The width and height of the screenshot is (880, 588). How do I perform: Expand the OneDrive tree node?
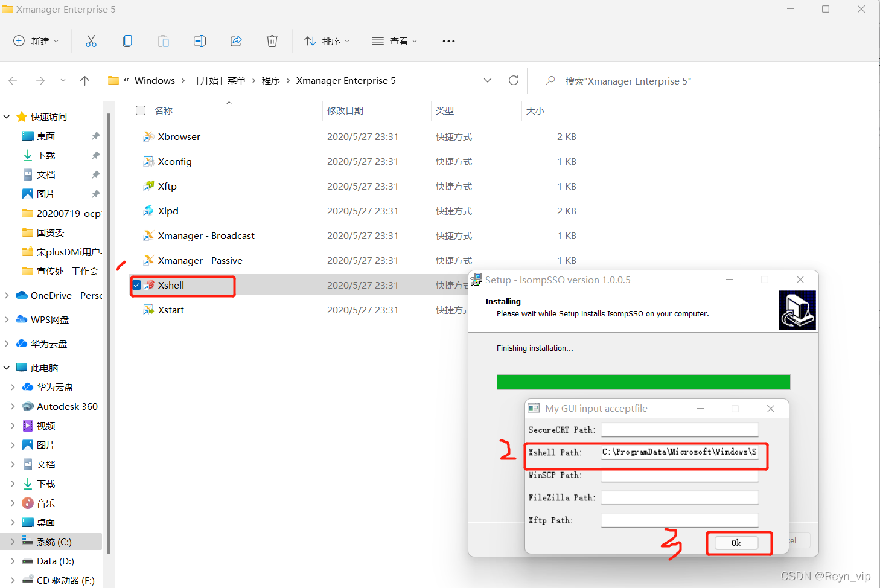click(7, 295)
